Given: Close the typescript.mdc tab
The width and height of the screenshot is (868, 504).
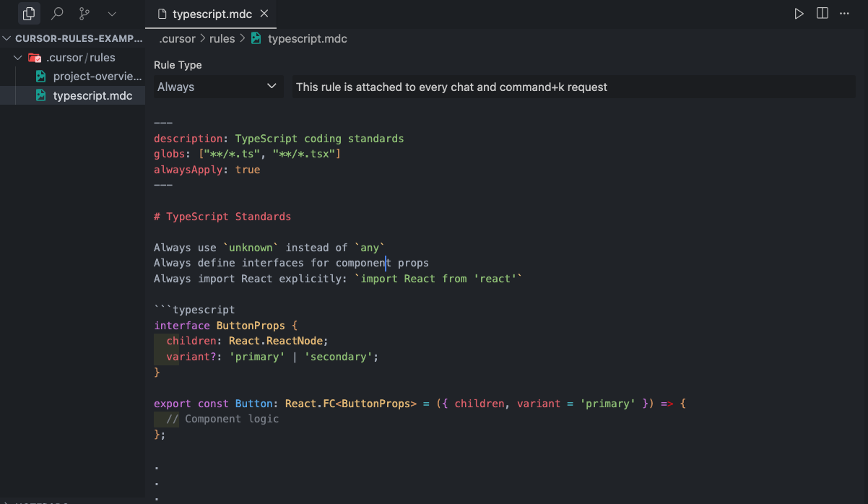Looking at the screenshot, I should point(264,14).
